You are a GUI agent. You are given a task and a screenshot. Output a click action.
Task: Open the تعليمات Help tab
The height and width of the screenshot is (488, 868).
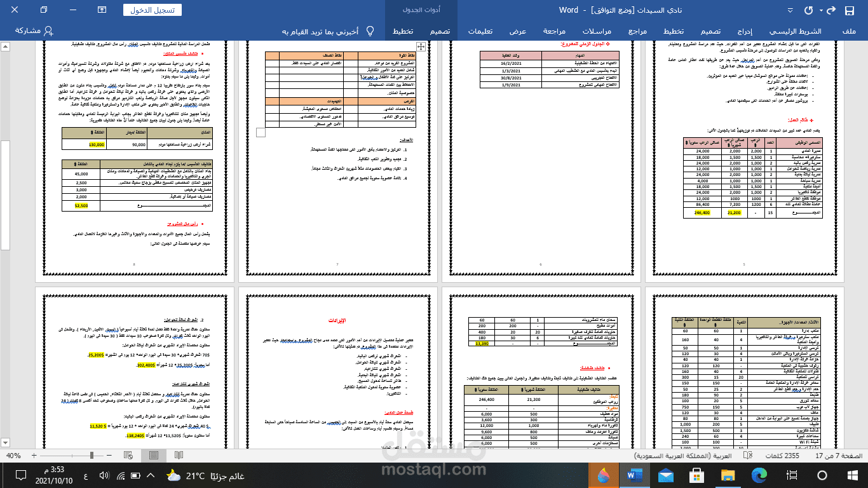(480, 31)
